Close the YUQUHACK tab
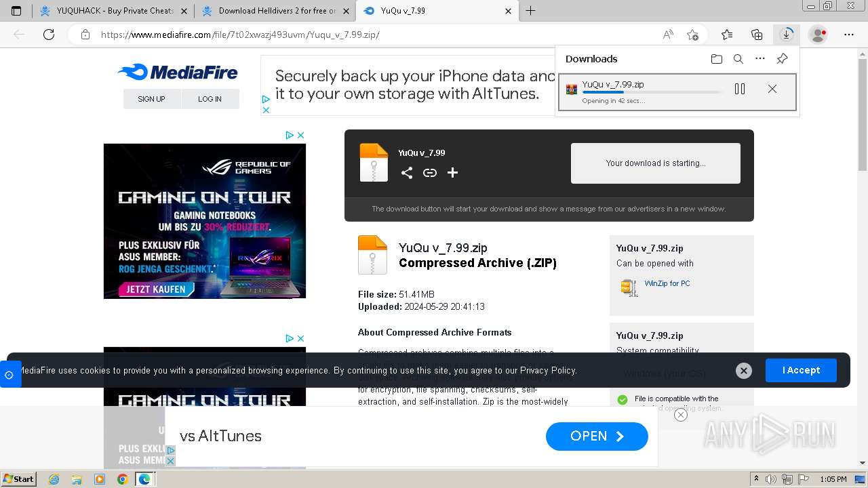The width and height of the screenshot is (868, 488). pyautogui.click(x=184, y=11)
